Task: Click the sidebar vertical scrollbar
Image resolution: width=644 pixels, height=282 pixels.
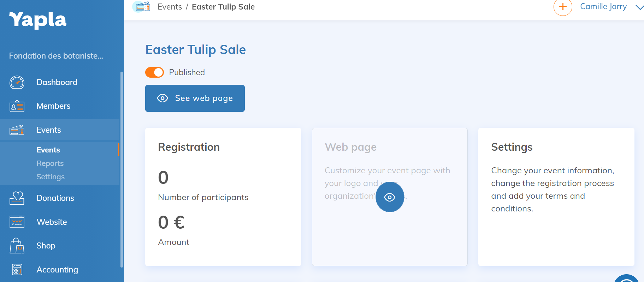Action: (122, 169)
